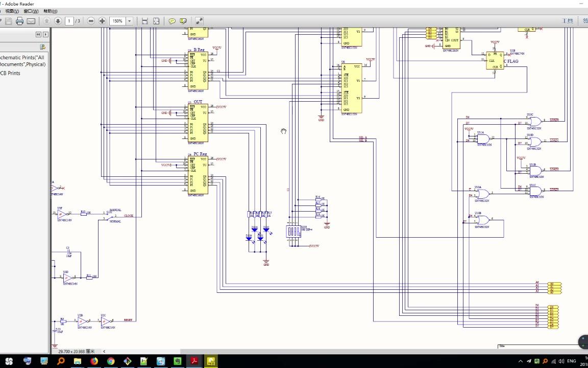Viewport: 588px width, 368px height.
Task: Open the 工具 tools pane button
Action: (567, 21)
